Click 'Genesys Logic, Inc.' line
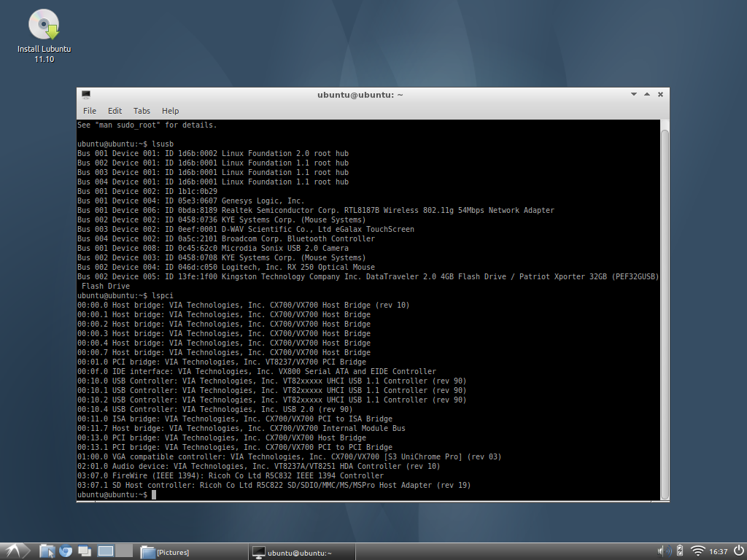This screenshot has height=560, width=747. (x=190, y=201)
